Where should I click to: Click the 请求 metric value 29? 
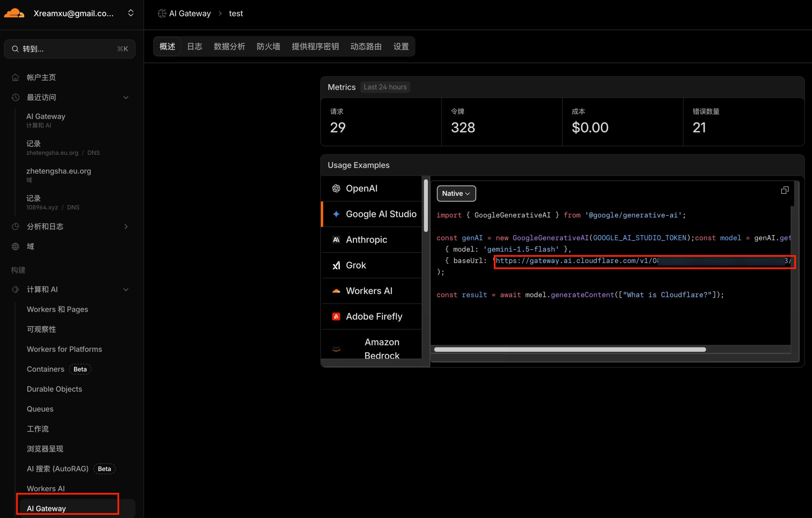click(x=338, y=127)
